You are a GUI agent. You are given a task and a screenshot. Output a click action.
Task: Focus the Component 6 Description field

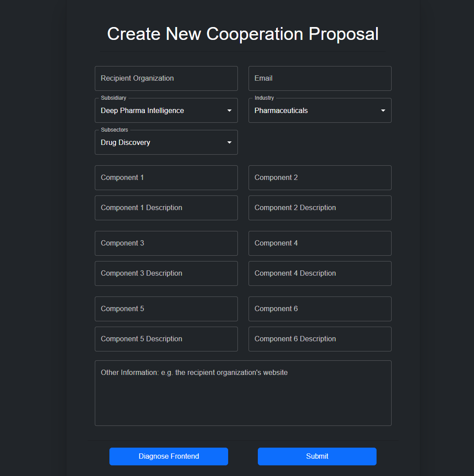click(x=320, y=339)
